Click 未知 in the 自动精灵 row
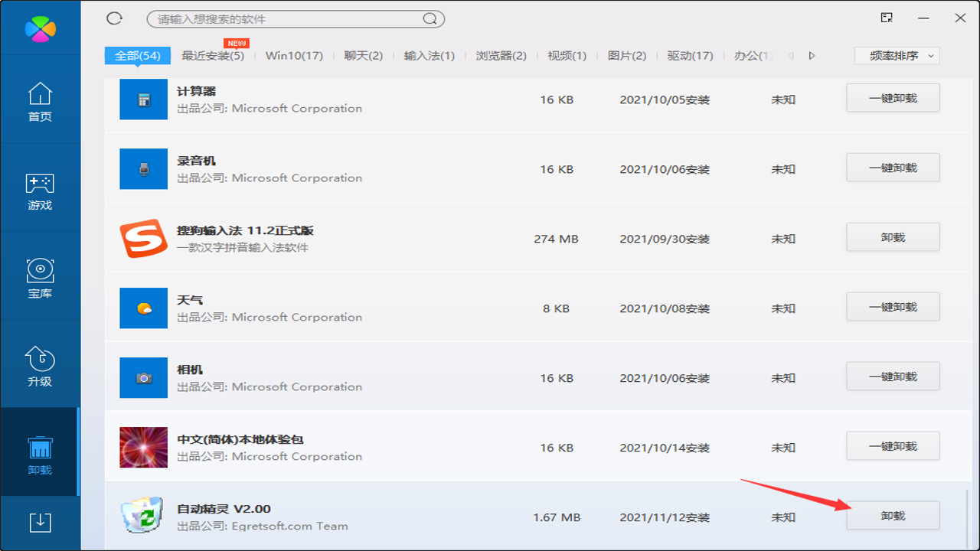 tap(783, 517)
